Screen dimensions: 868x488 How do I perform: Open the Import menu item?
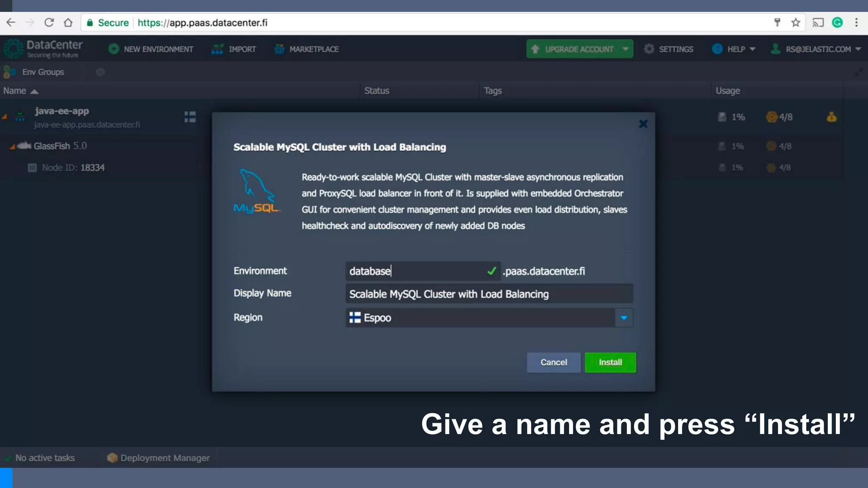[x=234, y=49]
